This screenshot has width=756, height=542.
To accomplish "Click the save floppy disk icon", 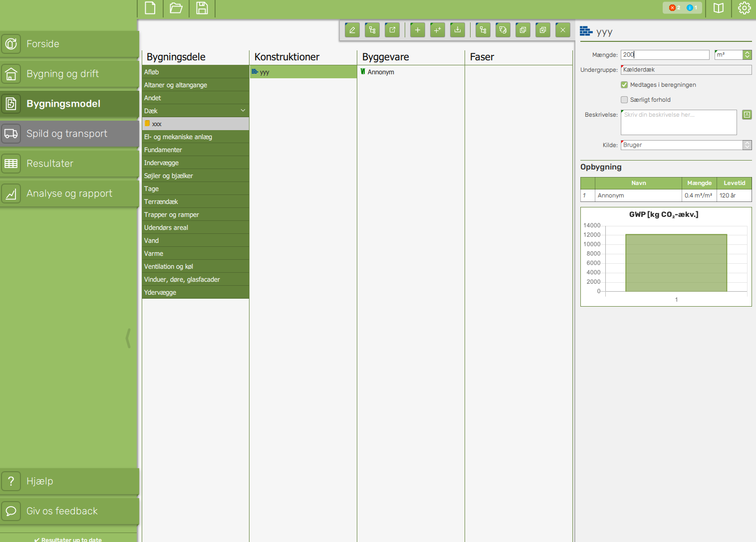I will point(202,8).
